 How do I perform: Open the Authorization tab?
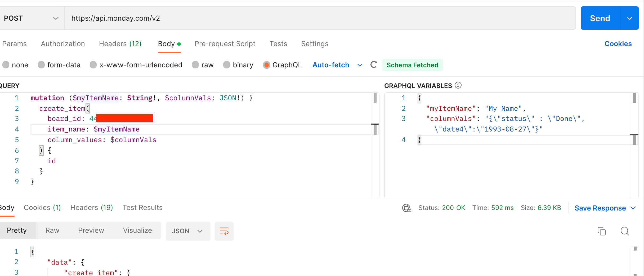tap(63, 44)
